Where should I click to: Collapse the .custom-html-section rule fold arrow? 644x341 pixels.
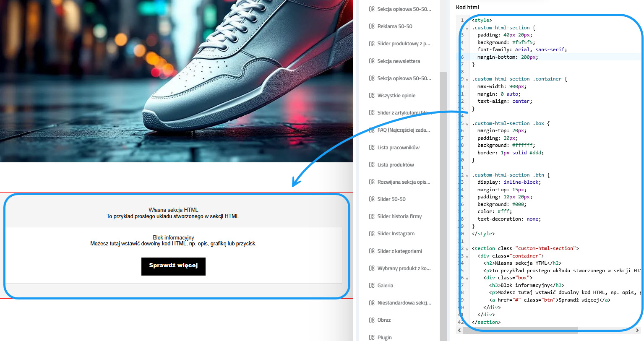tap(467, 28)
